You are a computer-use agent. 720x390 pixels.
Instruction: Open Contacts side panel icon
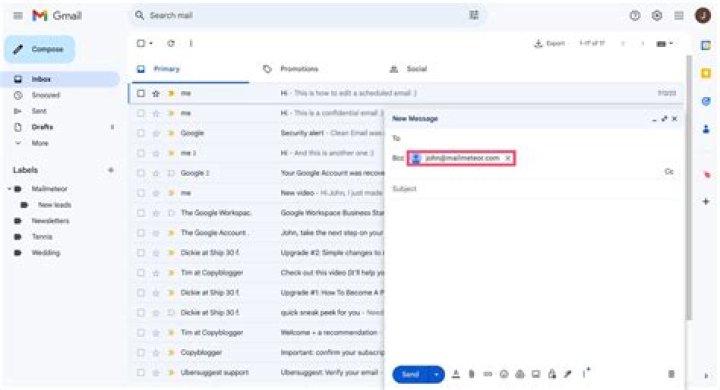(706, 130)
